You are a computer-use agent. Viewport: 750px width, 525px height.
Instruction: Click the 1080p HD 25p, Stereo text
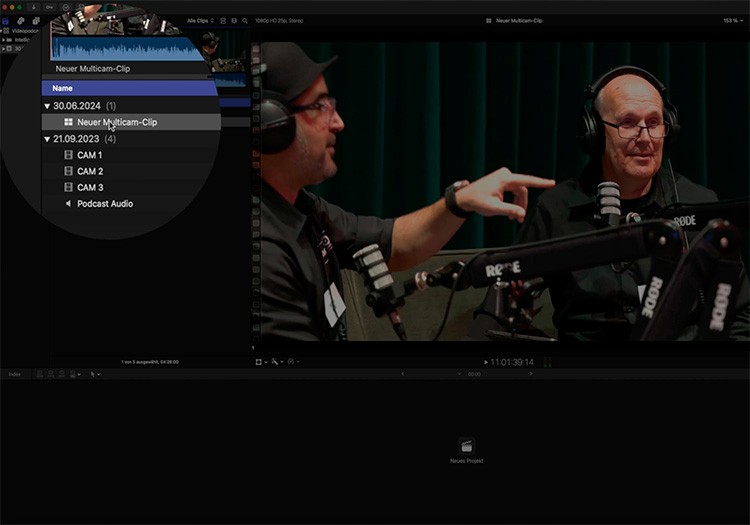(x=279, y=21)
